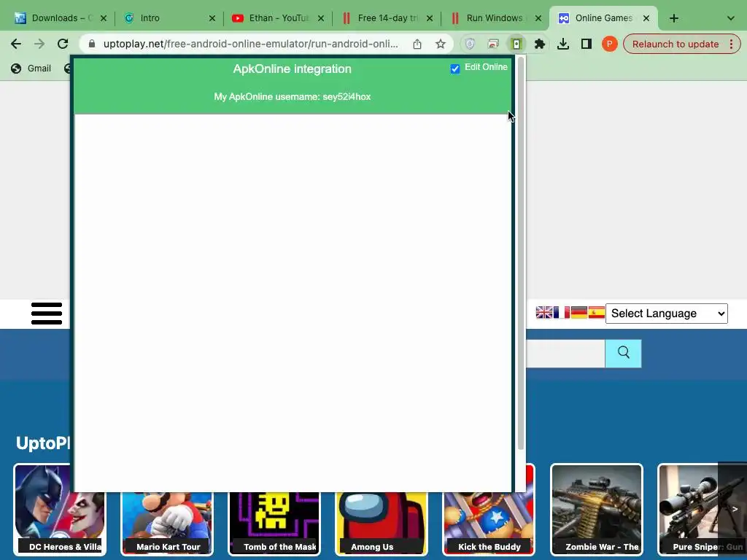The height and width of the screenshot is (560, 747).
Task: Open the Kick the Buddy thumbnail
Action: coord(489,523)
